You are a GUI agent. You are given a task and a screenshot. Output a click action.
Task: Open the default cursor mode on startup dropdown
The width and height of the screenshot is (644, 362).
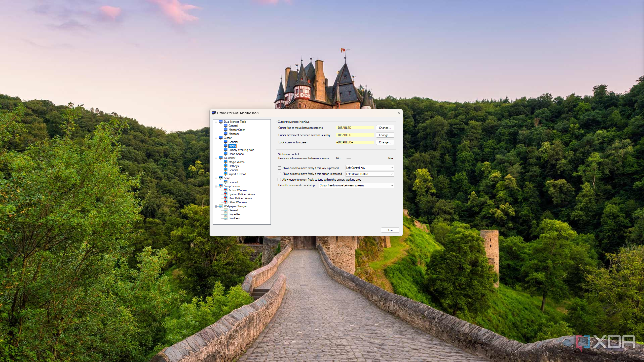356,185
